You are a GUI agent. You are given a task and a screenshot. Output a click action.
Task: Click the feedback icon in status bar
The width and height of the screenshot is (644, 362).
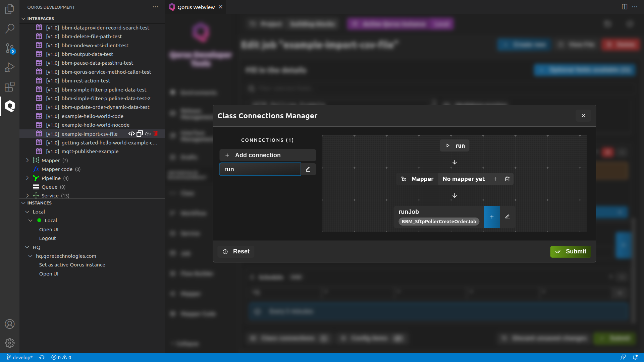pyautogui.click(x=623, y=357)
